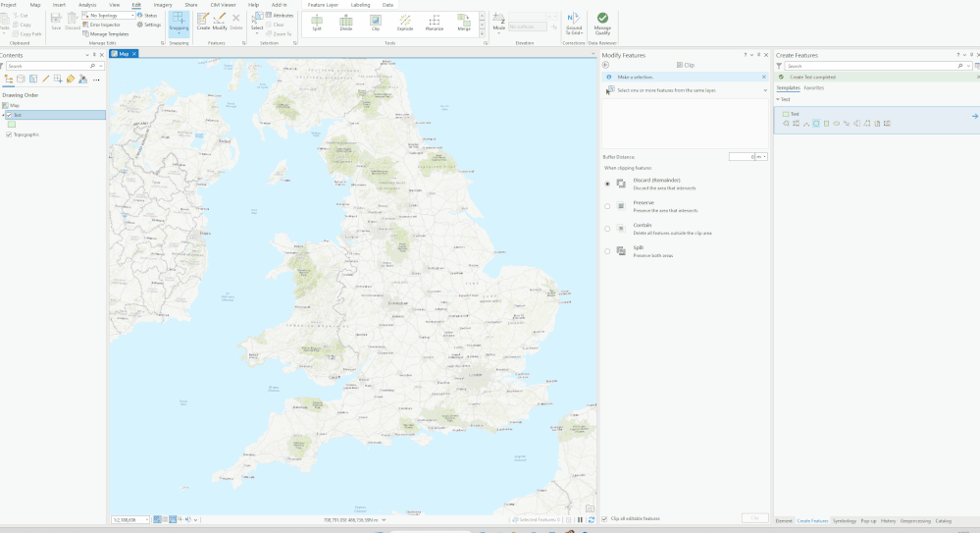The image size is (980, 533).
Task: Toggle Clip all editable features checkbox
Action: (x=604, y=518)
